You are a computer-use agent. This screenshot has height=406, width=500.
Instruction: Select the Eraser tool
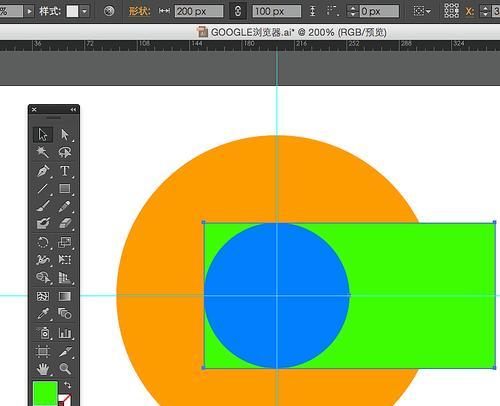point(65,223)
